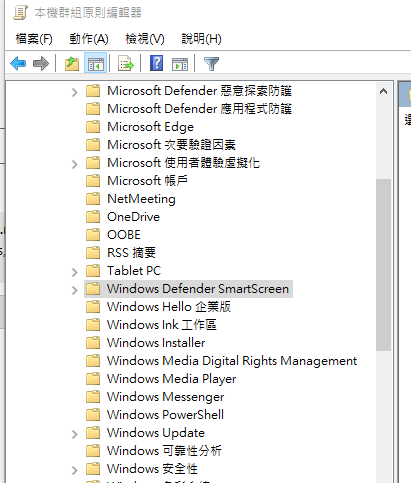Screen dimensions: 411x483
Task: Click the NetMeeting folder icon
Action: [93, 199]
